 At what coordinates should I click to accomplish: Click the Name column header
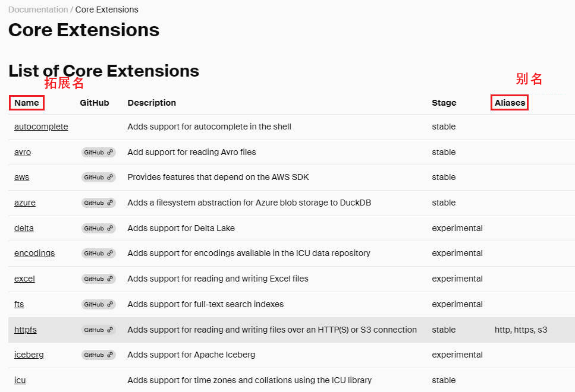pyautogui.click(x=27, y=103)
